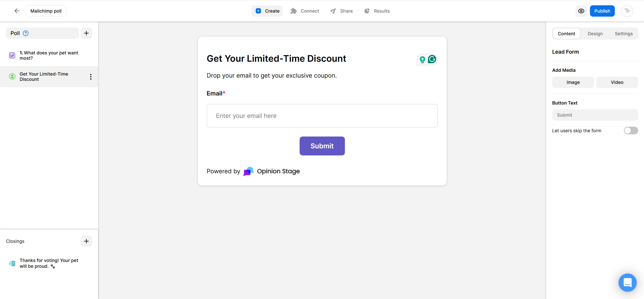The height and width of the screenshot is (299, 644).
Task: Switch to the Design tab
Action: point(595,34)
